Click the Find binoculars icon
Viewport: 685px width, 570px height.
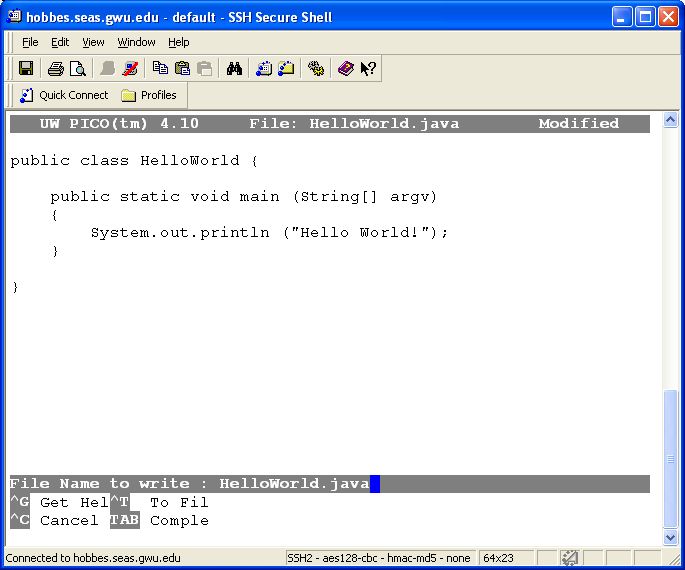234,69
